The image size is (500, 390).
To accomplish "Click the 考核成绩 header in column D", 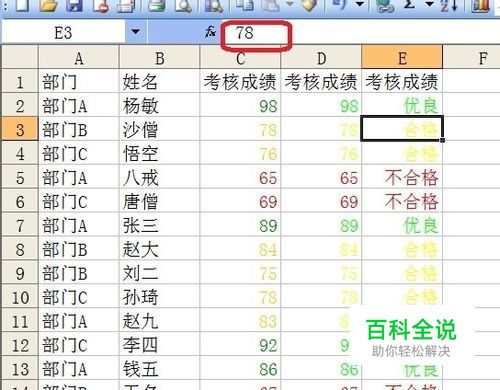I will (321, 82).
